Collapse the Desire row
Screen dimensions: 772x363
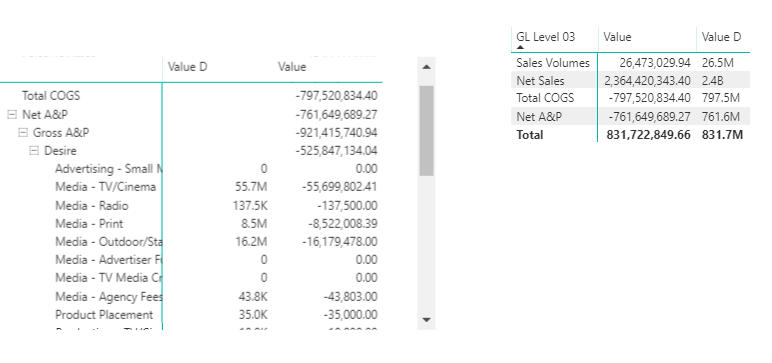33,151
